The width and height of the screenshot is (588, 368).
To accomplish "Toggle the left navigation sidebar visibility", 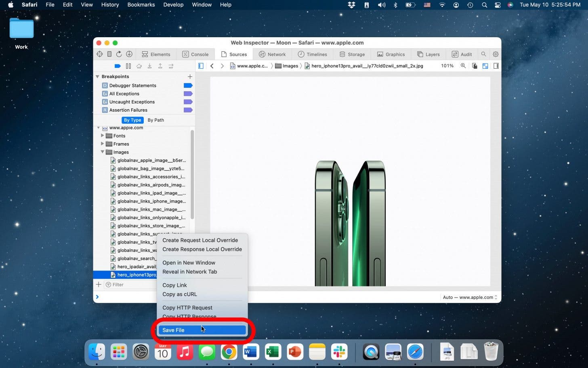I will pyautogui.click(x=201, y=66).
